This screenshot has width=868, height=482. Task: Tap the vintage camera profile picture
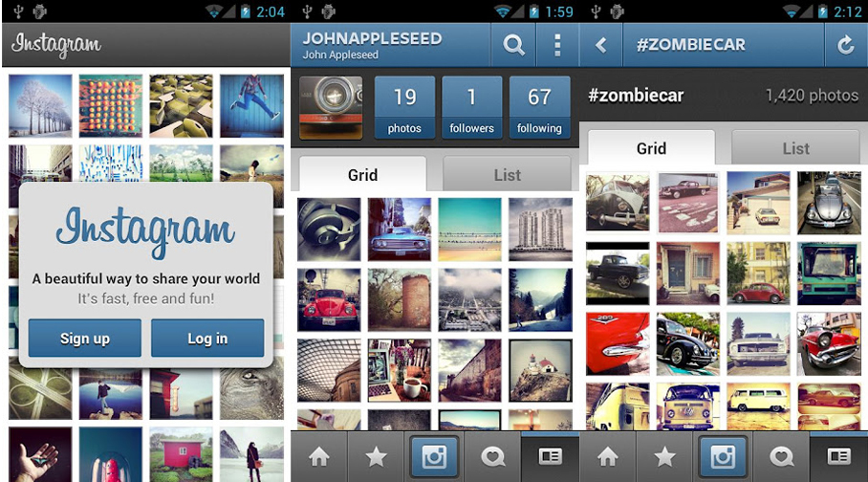click(331, 107)
